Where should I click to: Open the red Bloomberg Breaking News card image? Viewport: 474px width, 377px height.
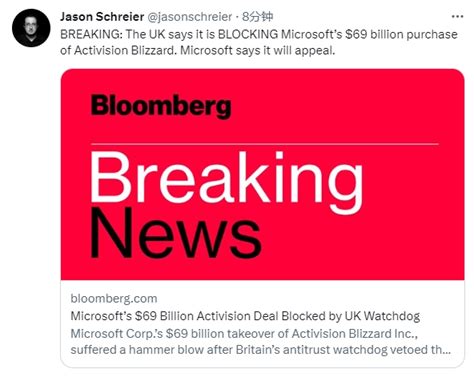[262, 174]
